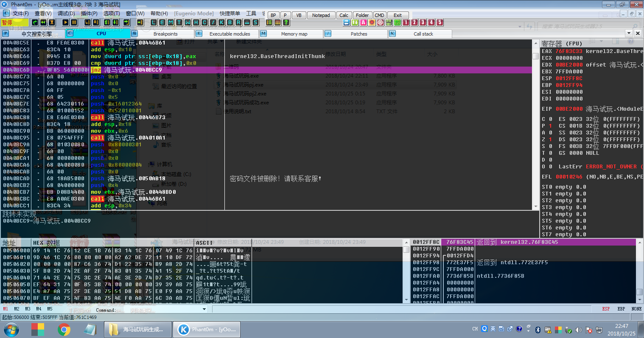Image resolution: width=644 pixels, height=338 pixels.
Task: Open Executable modules via E icon
Action: (162, 22)
